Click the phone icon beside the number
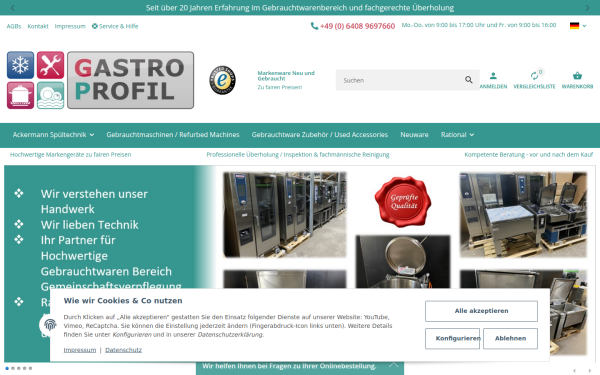The width and height of the screenshot is (600, 375). 314,26
